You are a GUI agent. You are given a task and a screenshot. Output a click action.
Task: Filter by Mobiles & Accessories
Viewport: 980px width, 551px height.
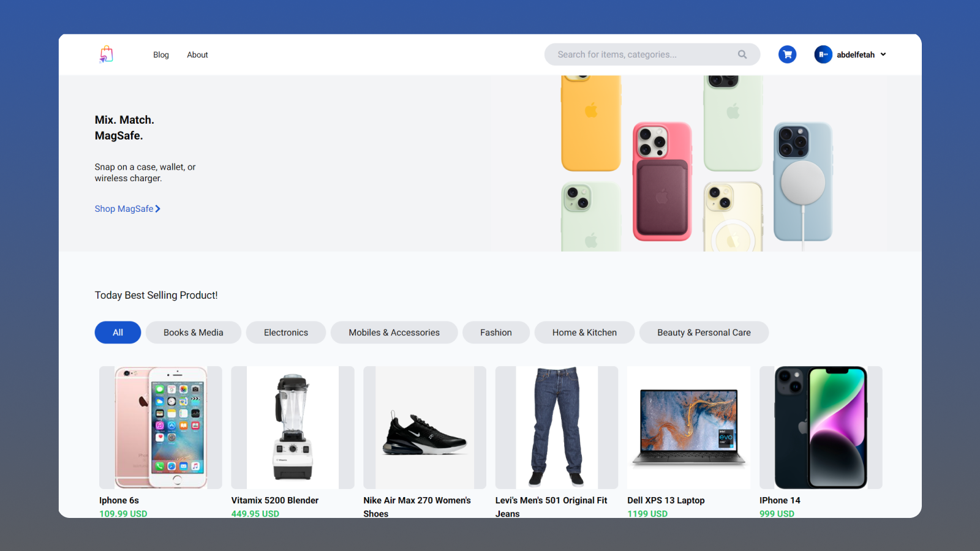[394, 332]
